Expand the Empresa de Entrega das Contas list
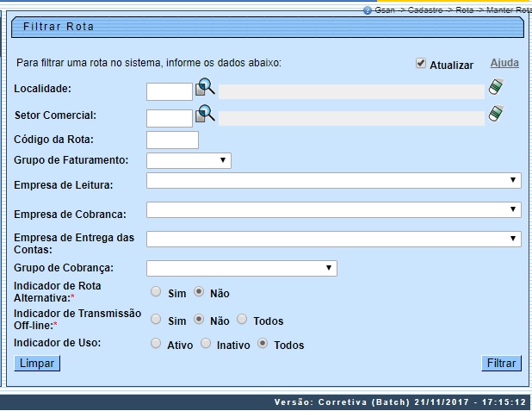 point(334,239)
